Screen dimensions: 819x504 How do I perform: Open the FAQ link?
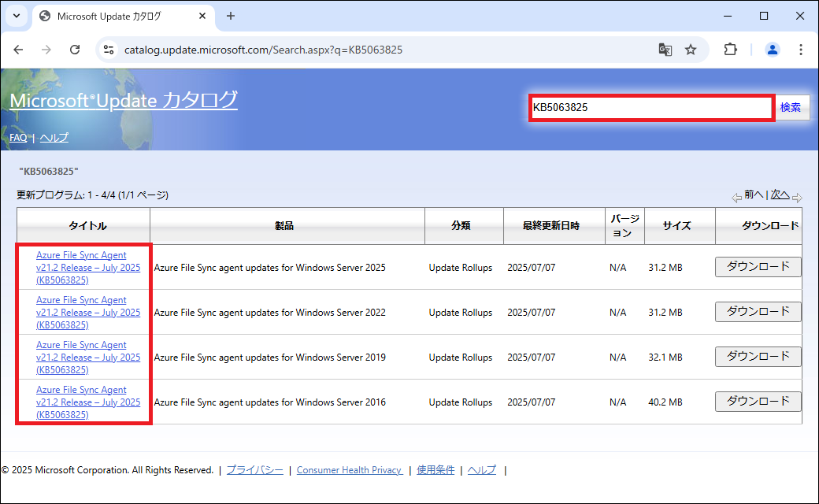[18, 137]
